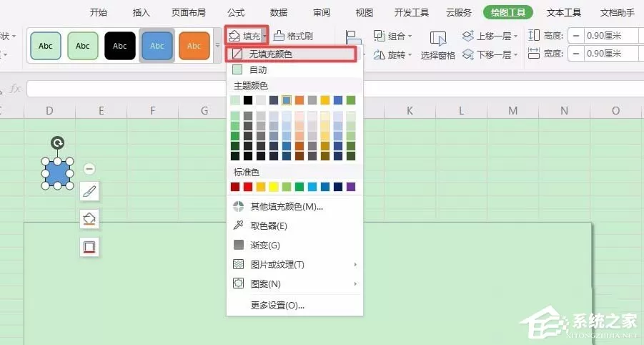
Task: Switch to the 开始 tab
Action: tap(99, 12)
